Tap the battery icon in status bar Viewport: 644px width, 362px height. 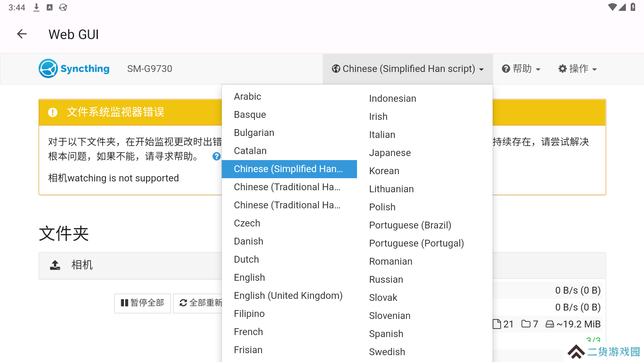[633, 7]
